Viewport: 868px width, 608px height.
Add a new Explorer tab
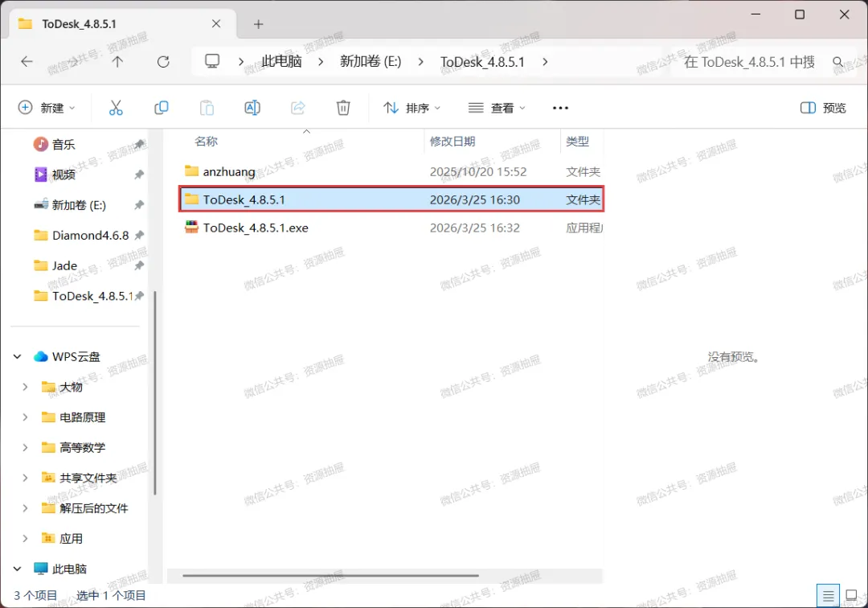259,24
